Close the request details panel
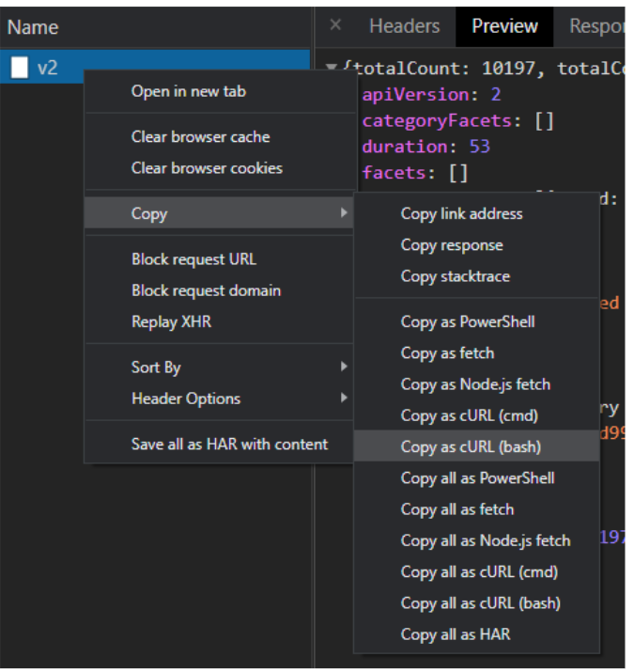 point(336,25)
